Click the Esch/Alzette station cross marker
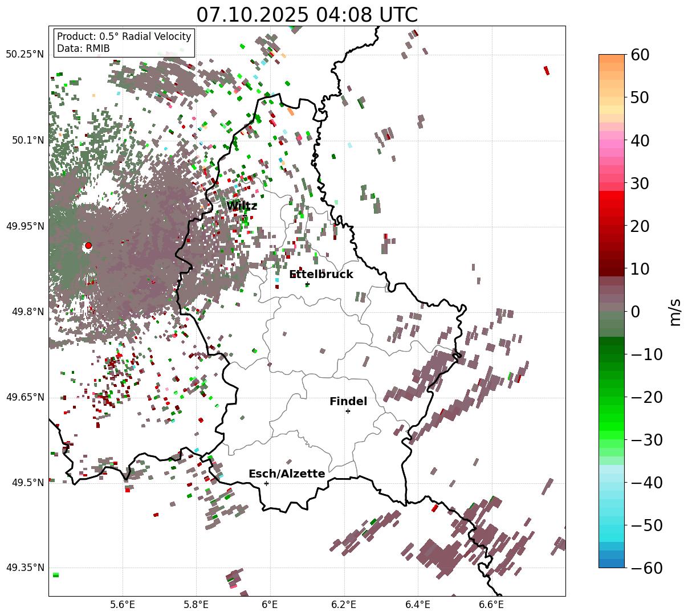The width and height of the screenshot is (688, 616). click(266, 483)
